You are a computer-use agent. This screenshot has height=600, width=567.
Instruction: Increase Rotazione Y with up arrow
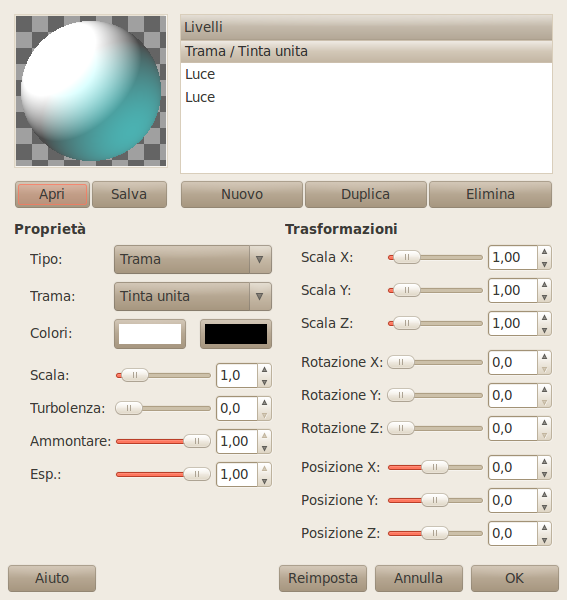[544, 390]
